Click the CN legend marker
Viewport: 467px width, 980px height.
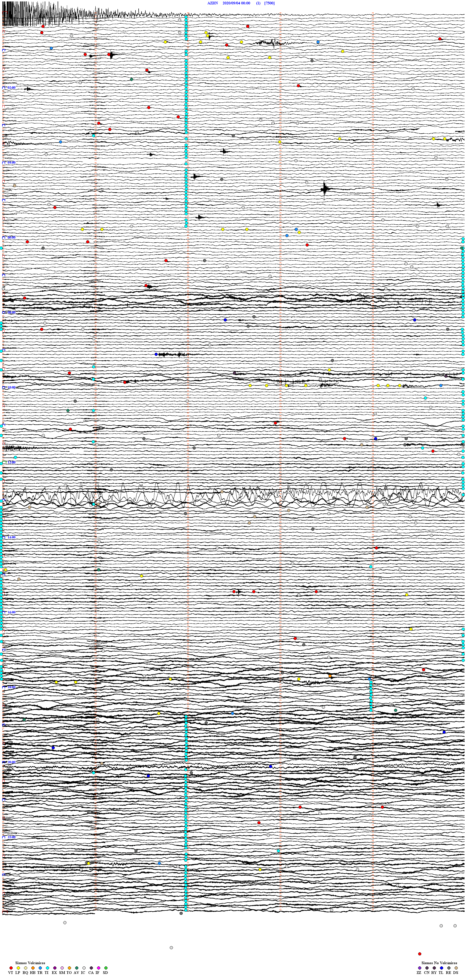click(x=427, y=968)
